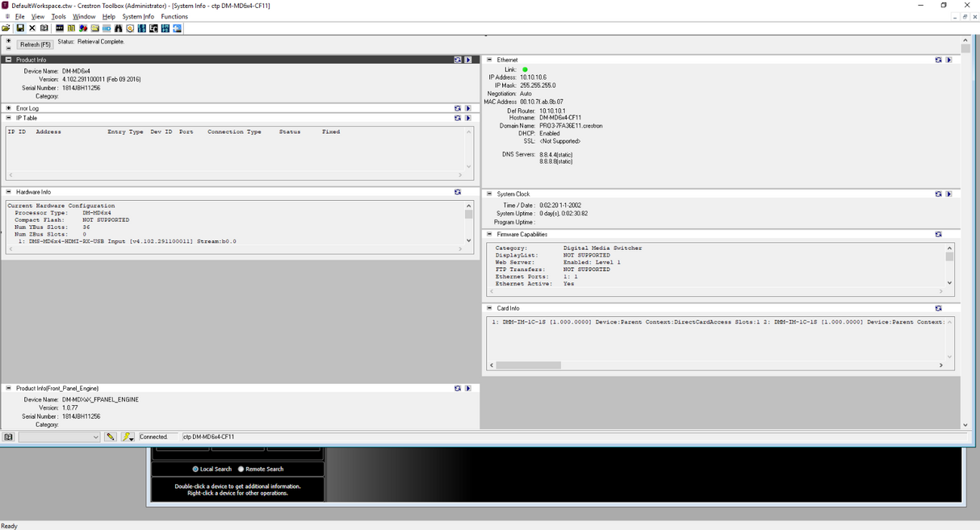
Task: Open the device address dropdown in bottom bar
Action: click(95, 436)
